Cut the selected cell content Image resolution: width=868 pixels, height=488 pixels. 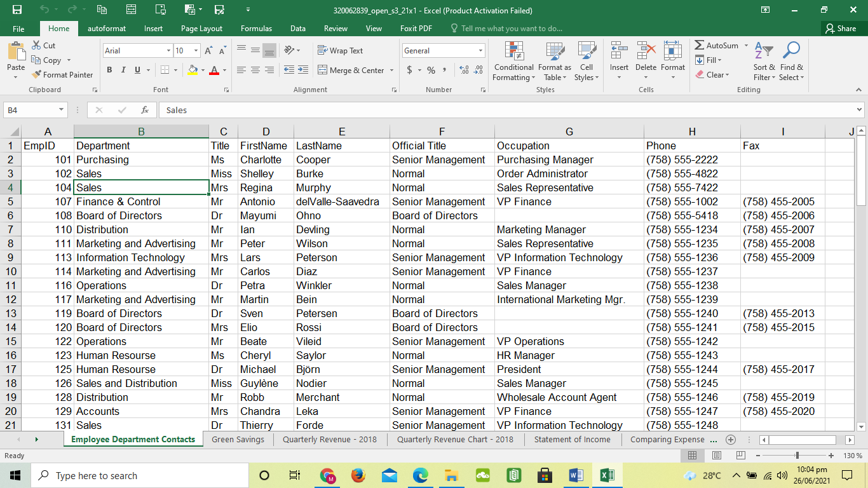(43, 46)
